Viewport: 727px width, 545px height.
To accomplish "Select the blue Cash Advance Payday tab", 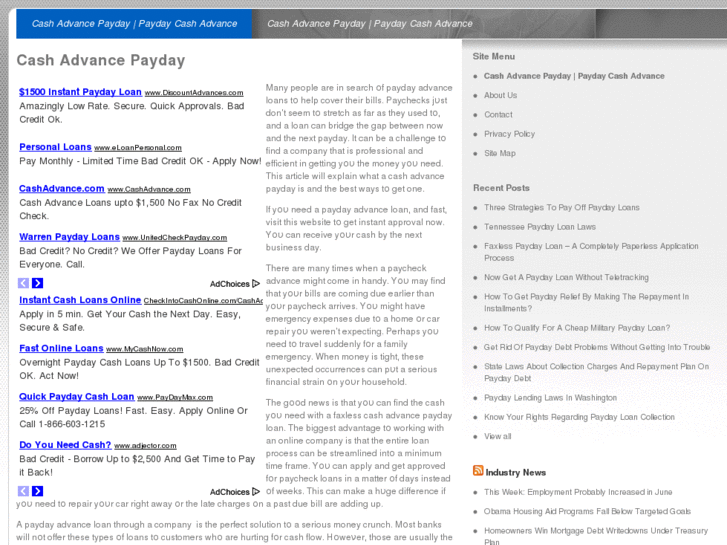I will pos(134,24).
